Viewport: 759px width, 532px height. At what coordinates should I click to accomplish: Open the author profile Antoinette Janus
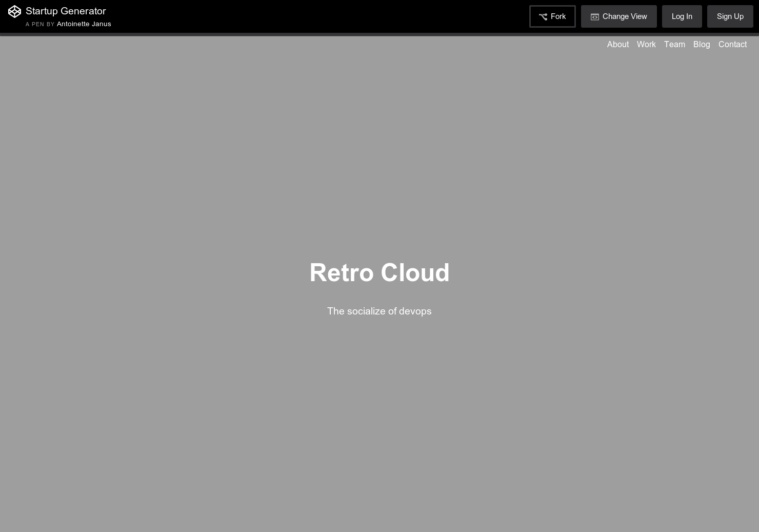click(x=84, y=24)
